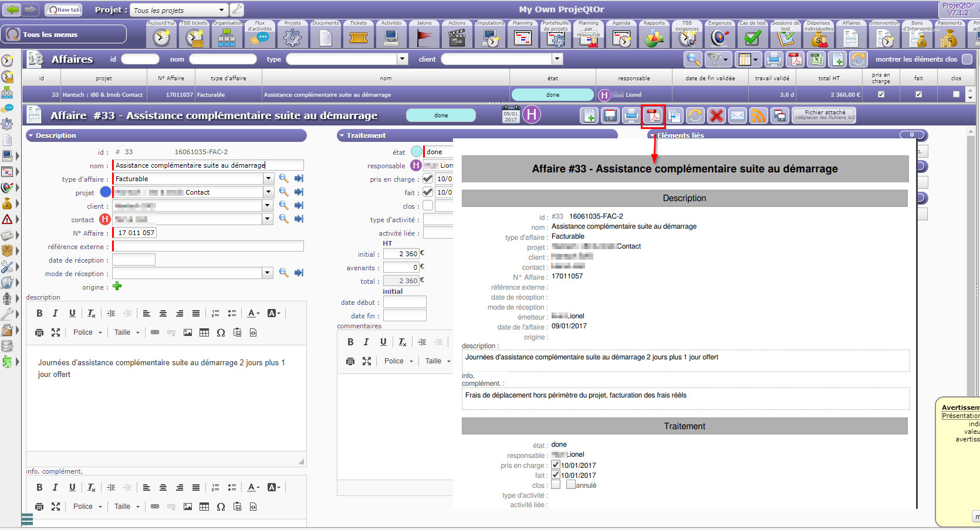Check the 'clos' checkbox in Traitement
The image size is (980, 530).
click(x=428, y=206)
